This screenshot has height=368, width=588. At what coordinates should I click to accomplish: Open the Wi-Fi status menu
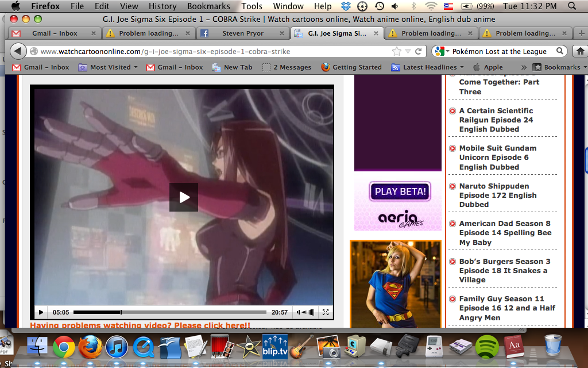(431, 6)
